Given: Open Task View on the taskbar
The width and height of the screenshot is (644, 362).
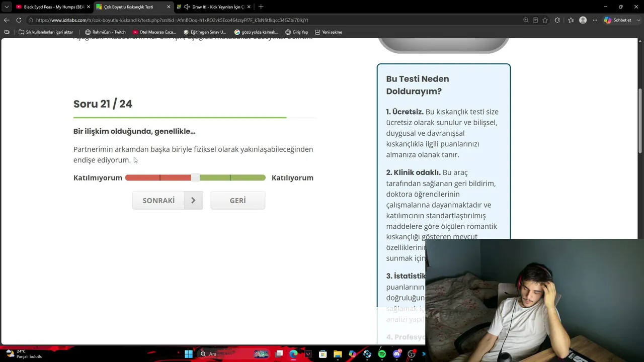Looking at the screenshot, I should (279, 354).
